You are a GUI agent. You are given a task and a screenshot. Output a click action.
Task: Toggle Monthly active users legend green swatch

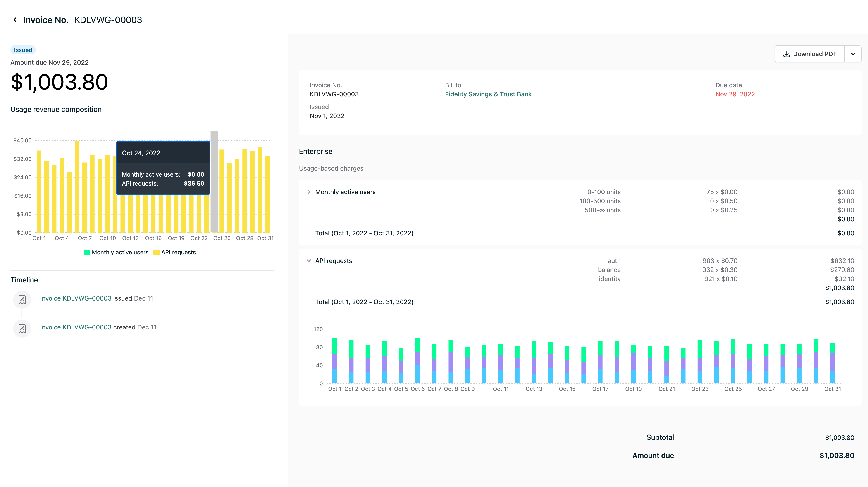(x=87, y=252)
